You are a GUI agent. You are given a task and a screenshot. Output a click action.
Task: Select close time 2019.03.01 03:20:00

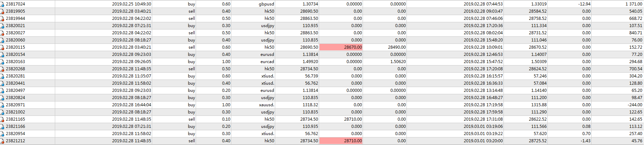pyautogui.click(x=483, y=141)
